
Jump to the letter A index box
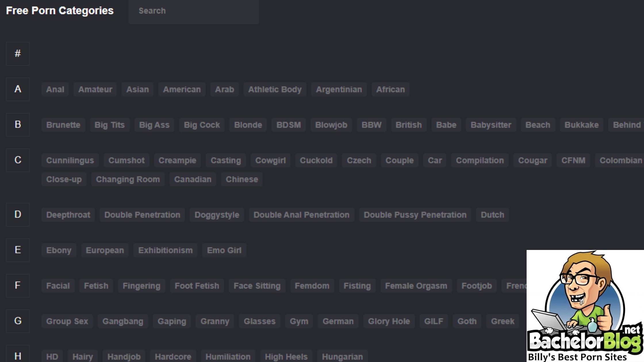(x=18, y=89)
